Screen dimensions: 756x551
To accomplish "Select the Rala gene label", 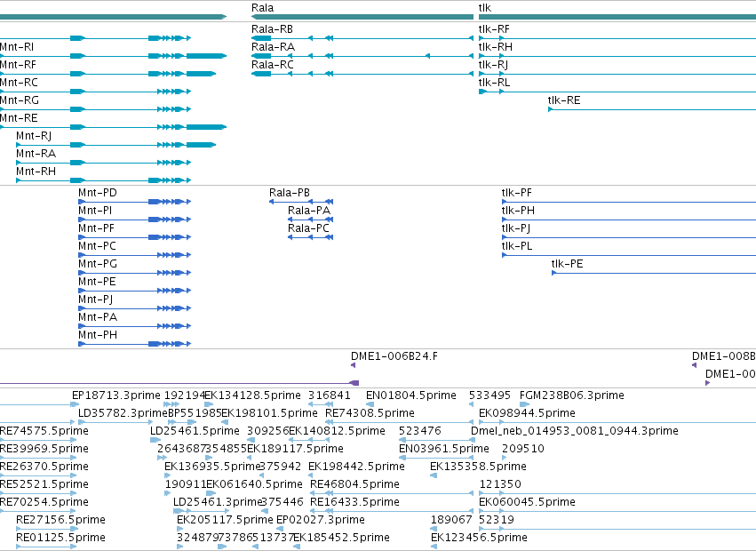I will click(x=262, y=8).
